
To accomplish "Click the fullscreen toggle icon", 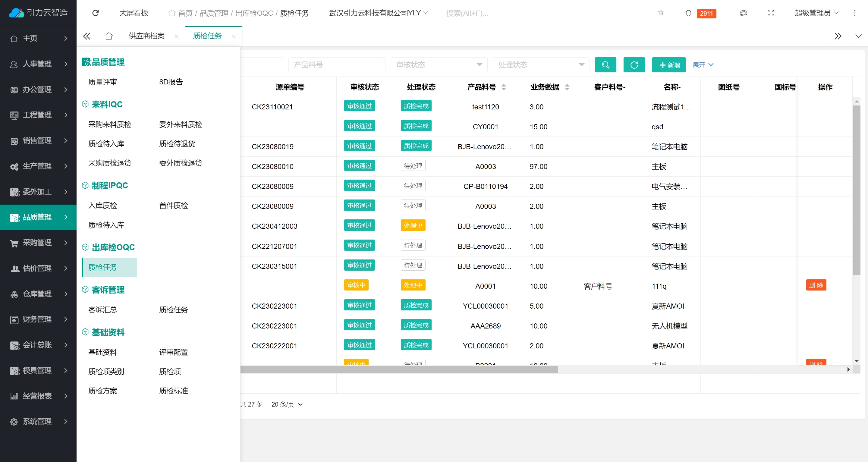I will [x=771, y=13].
